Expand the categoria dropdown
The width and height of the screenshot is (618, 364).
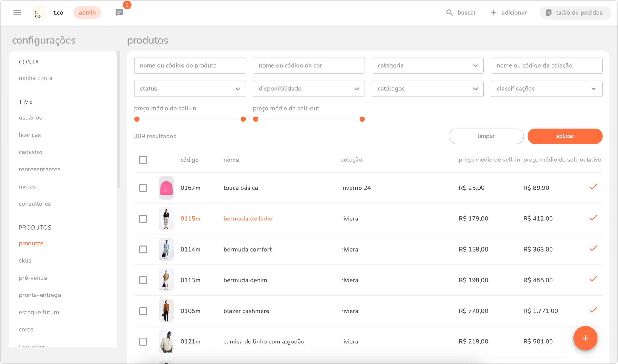point(427,65)
